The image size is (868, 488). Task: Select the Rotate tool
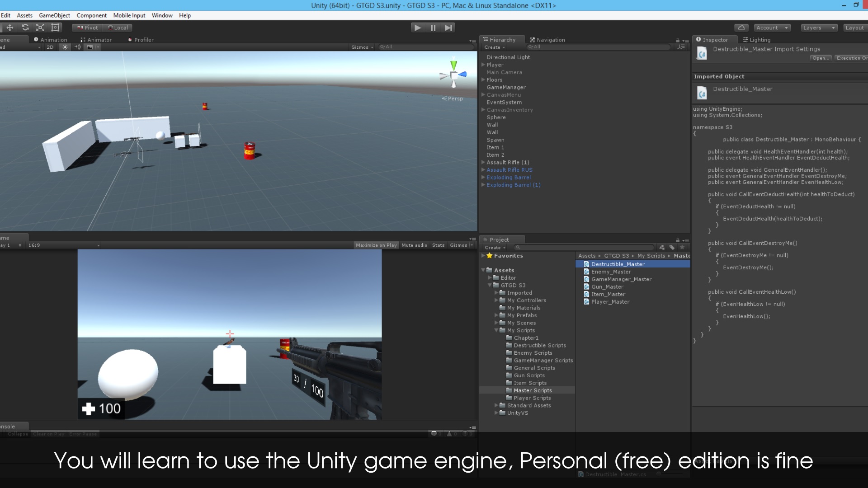click(x=25, y=28)
